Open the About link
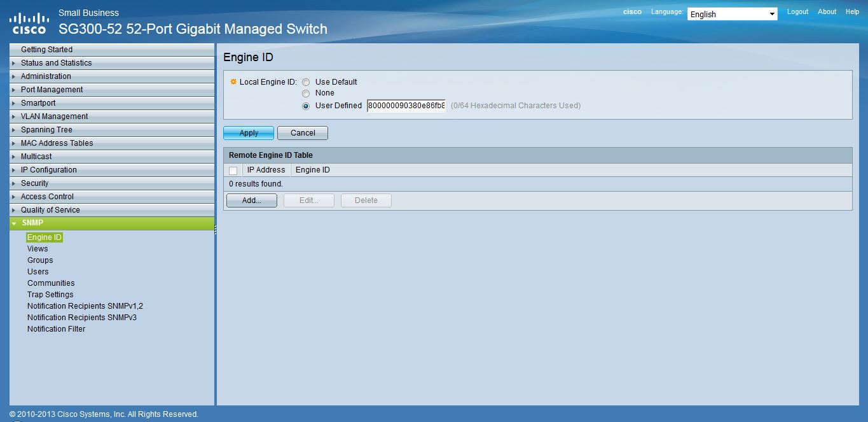 coord(827,11)
